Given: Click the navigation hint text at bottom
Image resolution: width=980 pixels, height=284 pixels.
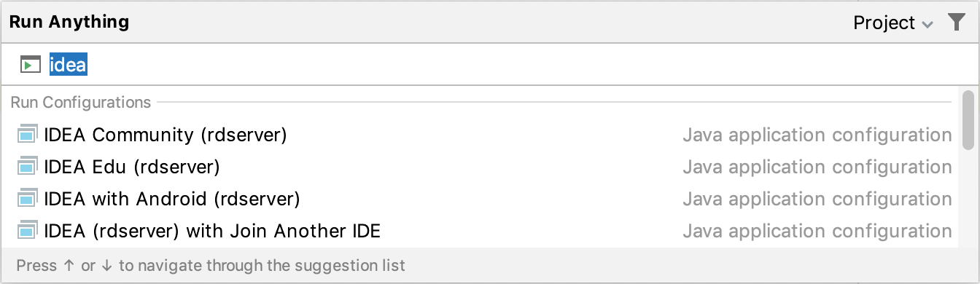Looking at the screenshot, I should point(211,266).
